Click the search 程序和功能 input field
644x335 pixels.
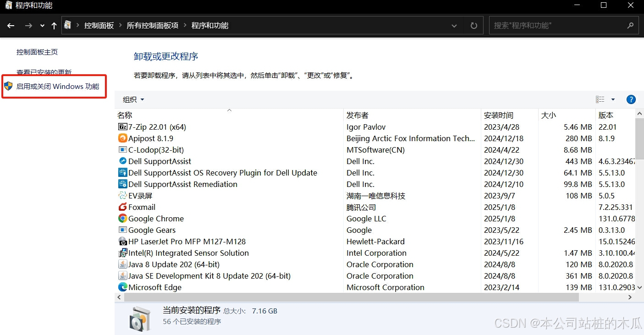click(564, 26)
